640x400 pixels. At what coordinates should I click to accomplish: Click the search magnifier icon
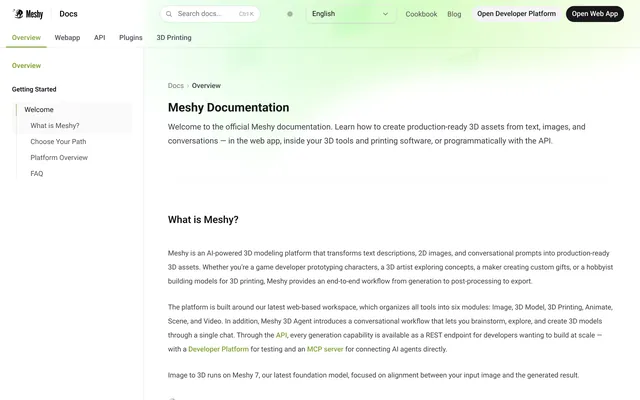pyautogui.click(x=169, y=14)
